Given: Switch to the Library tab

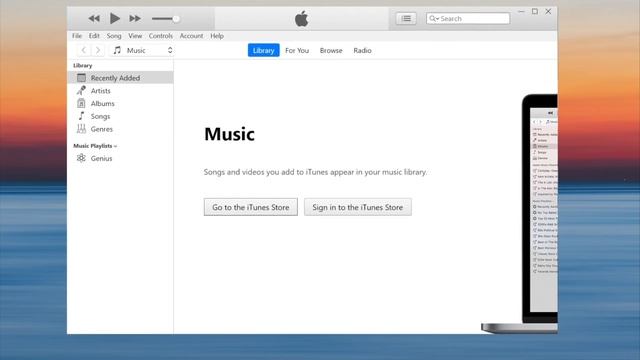Looking at the screenshot, I should tap(264, 50).
